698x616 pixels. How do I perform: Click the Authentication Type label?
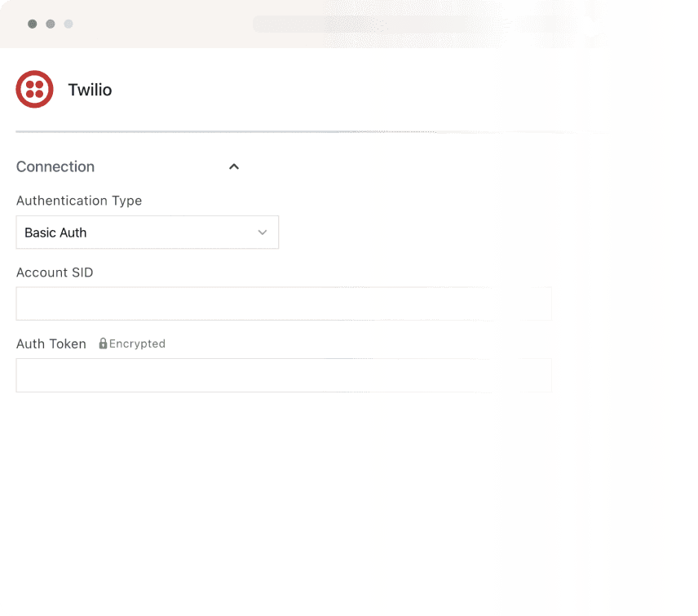(79, 201)
